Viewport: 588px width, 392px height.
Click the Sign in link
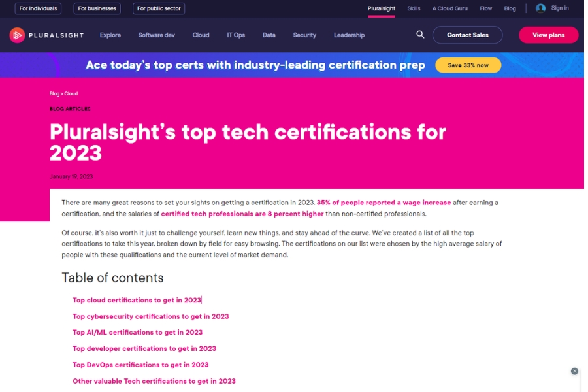point(559,8)
